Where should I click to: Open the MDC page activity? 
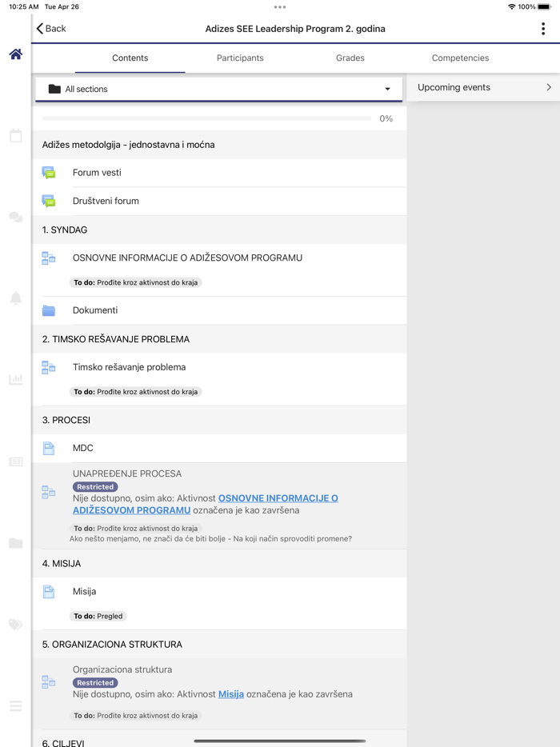pos(219,449)
